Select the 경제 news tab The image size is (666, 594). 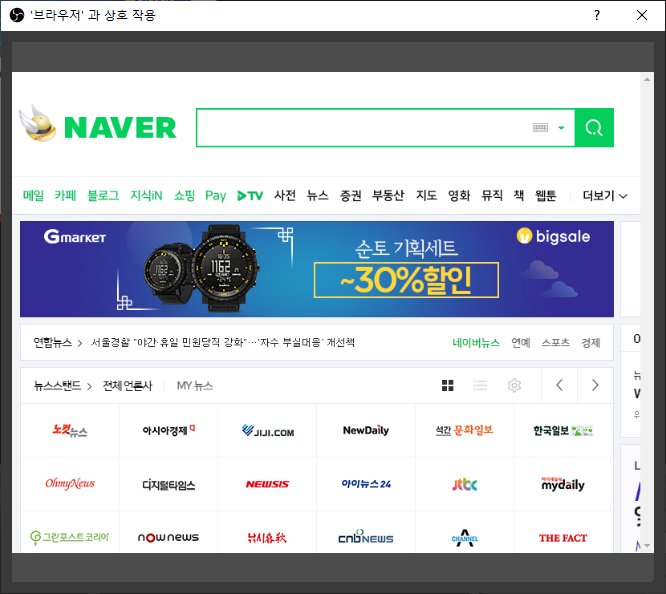tap(591, 342)
